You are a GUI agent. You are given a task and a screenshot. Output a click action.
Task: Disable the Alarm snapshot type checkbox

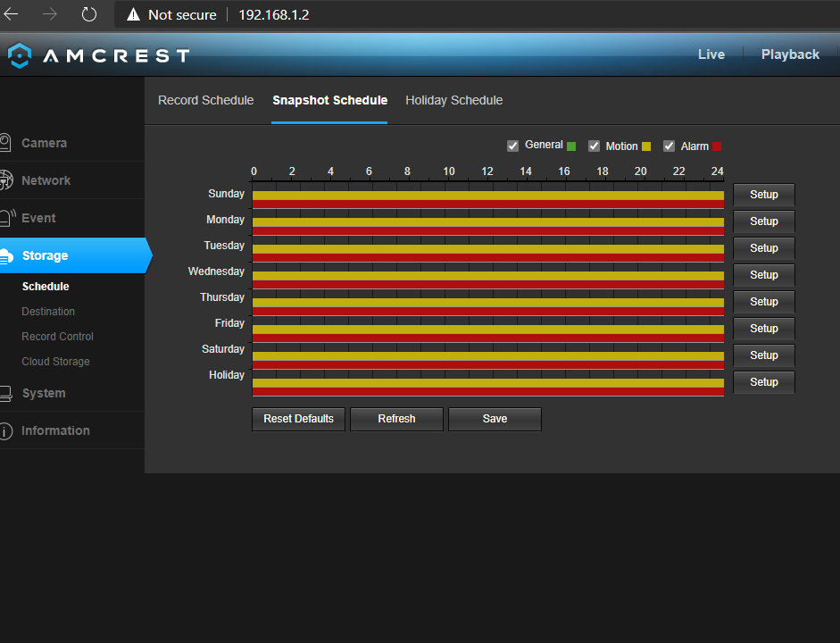(669, 146)
